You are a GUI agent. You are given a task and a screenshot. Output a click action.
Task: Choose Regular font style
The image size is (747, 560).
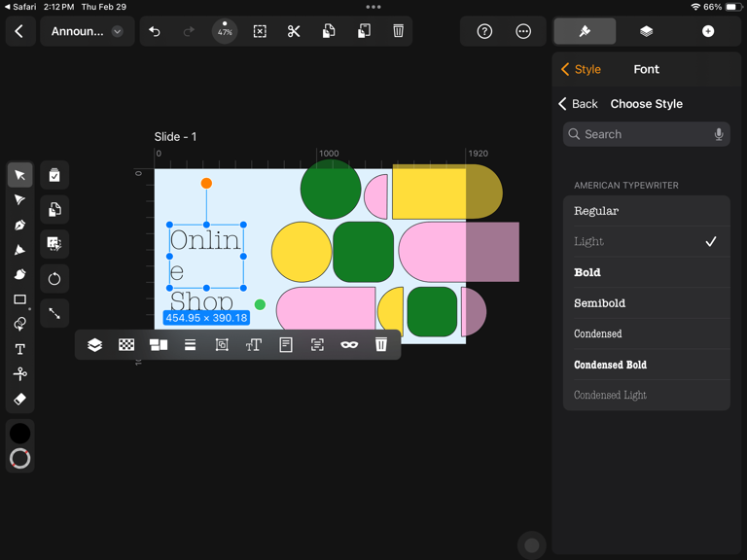tap(646, 211)
